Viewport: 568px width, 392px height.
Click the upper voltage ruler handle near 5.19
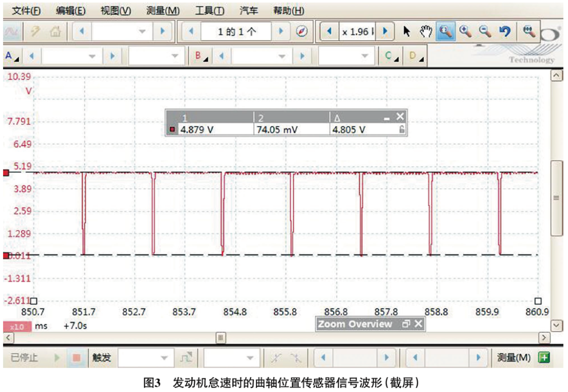pos(6,173)
